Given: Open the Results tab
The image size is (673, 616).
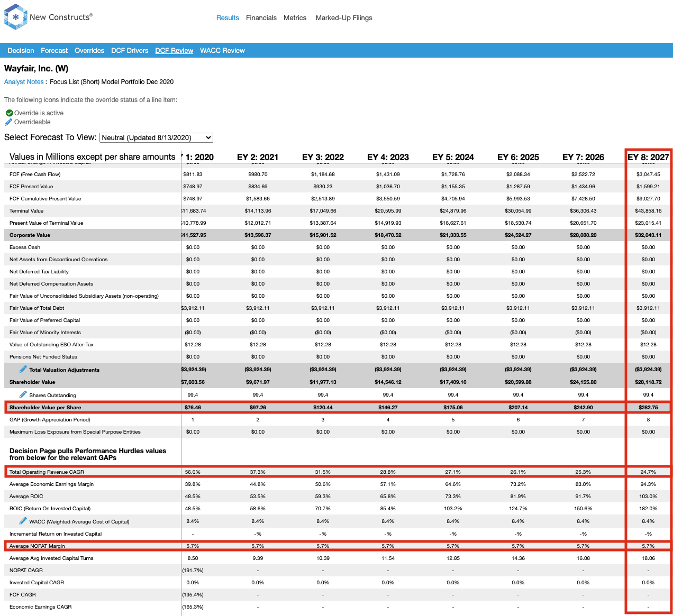Looking at the screenshot, I should pyautogui.click(x=228, y=18).
